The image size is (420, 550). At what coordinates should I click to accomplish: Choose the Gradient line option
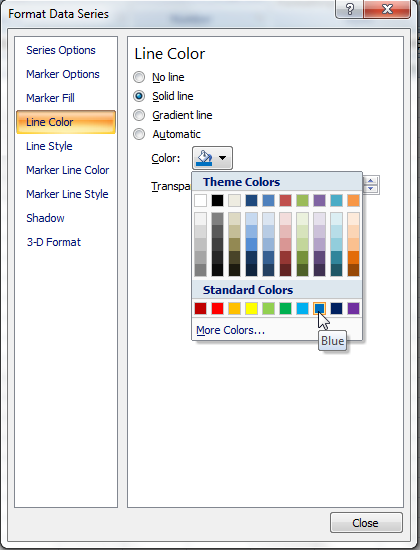[139, 115]
